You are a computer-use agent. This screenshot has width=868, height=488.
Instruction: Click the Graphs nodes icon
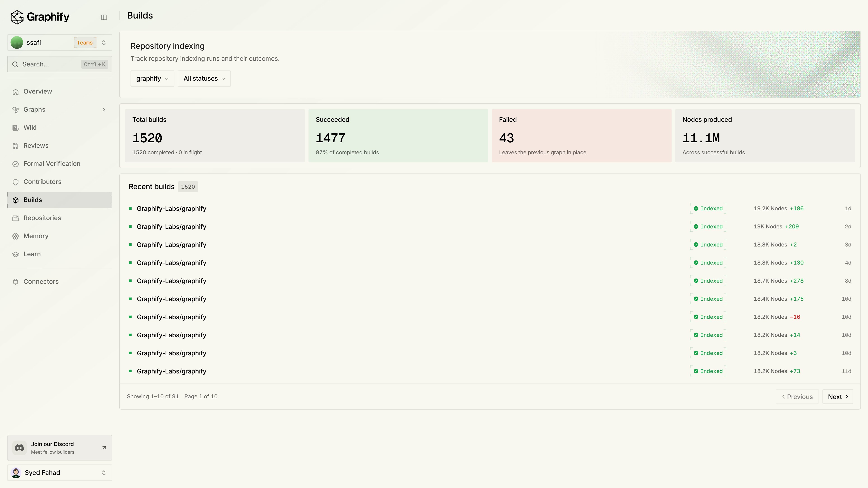click(16, 110)
